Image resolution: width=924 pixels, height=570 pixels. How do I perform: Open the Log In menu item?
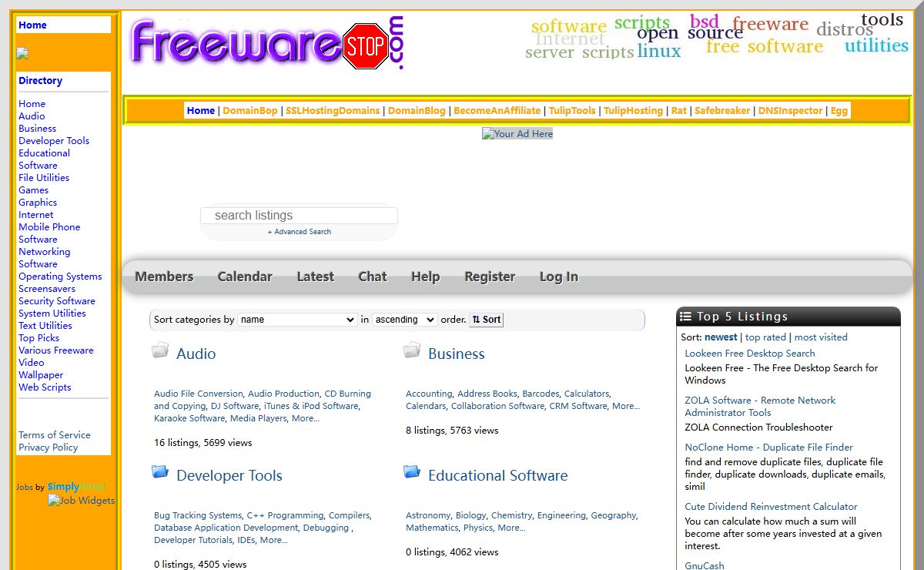[559, 277]
